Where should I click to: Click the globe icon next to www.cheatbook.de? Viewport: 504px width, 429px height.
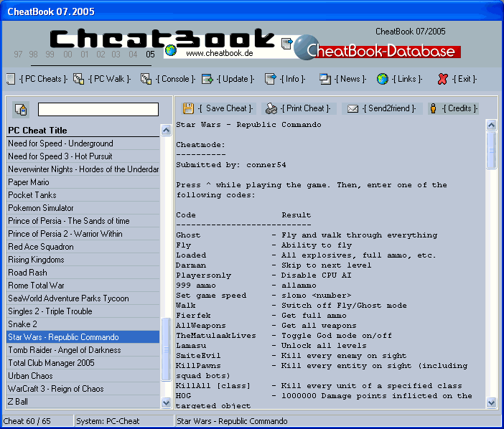coord(171,50)
